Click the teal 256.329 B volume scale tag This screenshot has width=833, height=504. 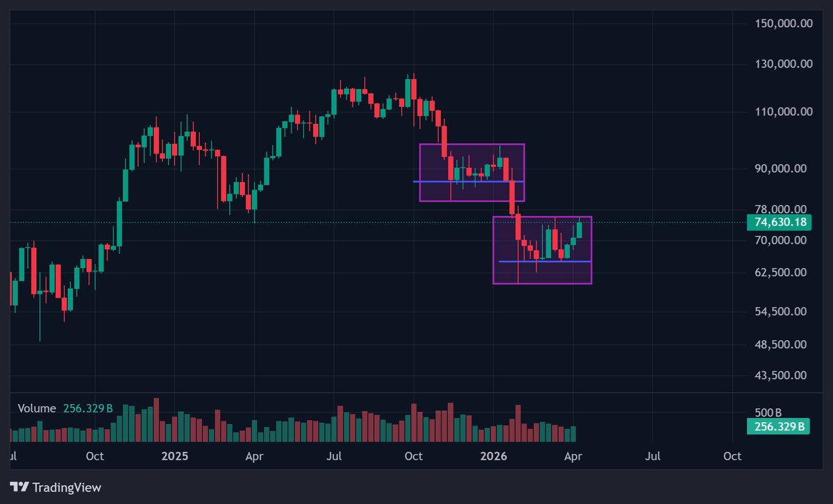[x=777, y=426]
